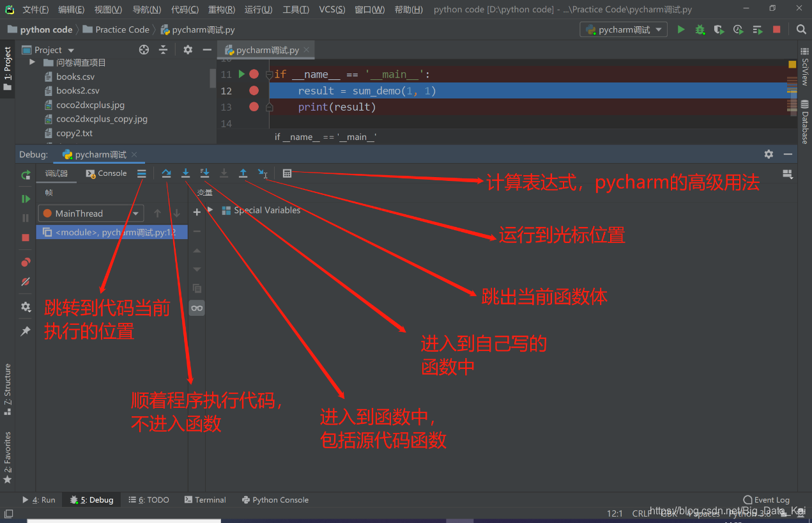The width and height of the screenshot is (812, 523).
Task: Click the Concurrency Diagram run icon
Action: pyautogui.click(x=758, y=29)
